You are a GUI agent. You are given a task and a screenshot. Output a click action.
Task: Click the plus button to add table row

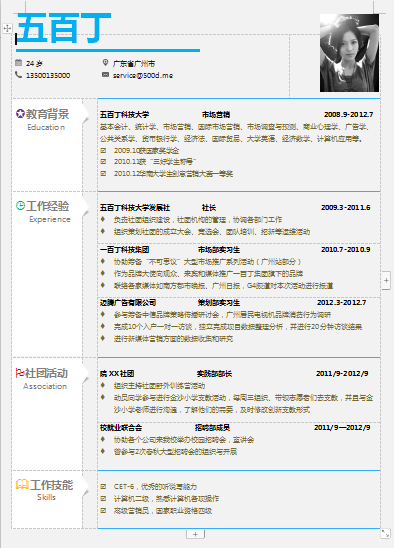tap(195, 534)
